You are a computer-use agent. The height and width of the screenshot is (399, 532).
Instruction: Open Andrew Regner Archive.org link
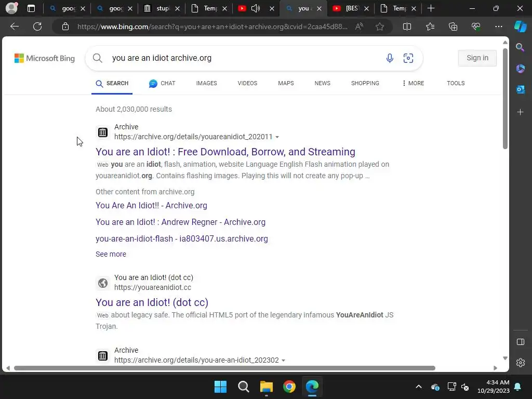180,222
